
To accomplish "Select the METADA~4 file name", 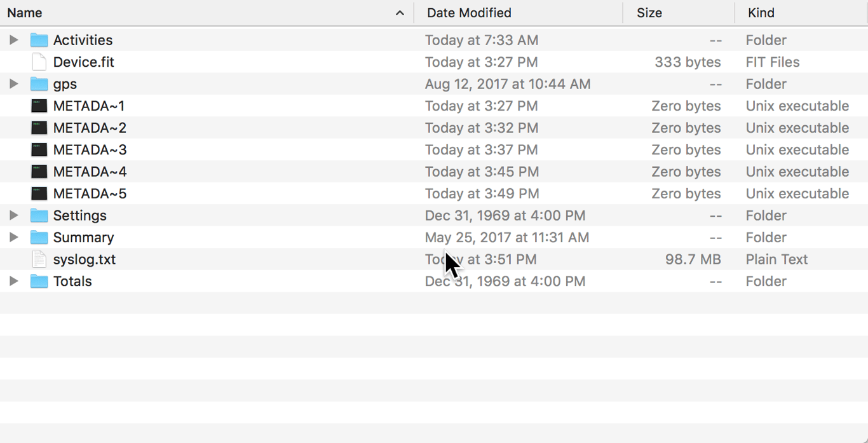I will coord(90,172).
